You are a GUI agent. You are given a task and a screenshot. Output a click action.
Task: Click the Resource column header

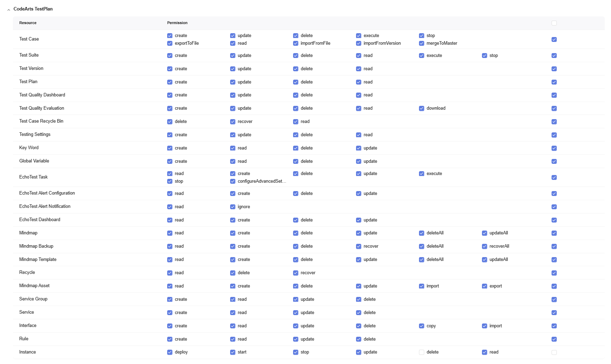pos(28,23)
